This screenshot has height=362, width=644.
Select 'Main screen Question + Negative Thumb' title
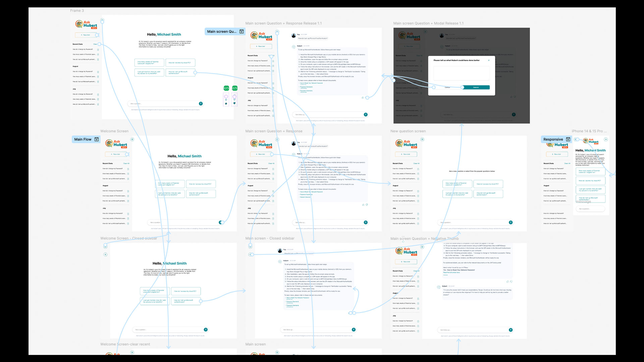pyautogui.click(x=424, y=239)
